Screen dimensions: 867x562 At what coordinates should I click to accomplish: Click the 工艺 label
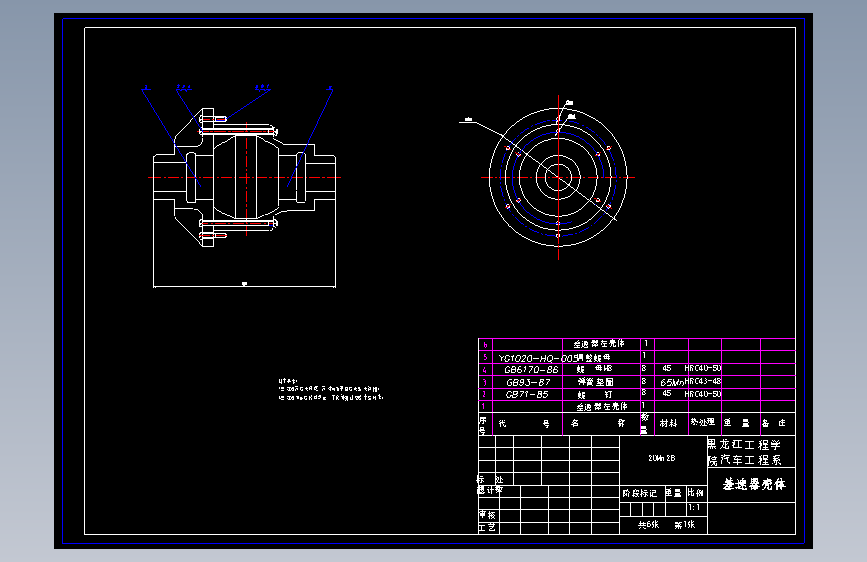(487, 528)
